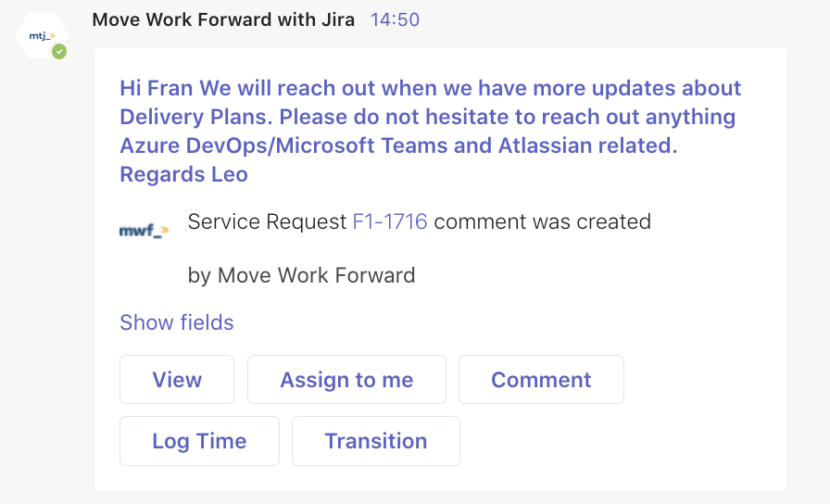This screenshot has width=830, height=504.
Task: Click the green presence badge on avatar
Action: (x=59, y=52)
